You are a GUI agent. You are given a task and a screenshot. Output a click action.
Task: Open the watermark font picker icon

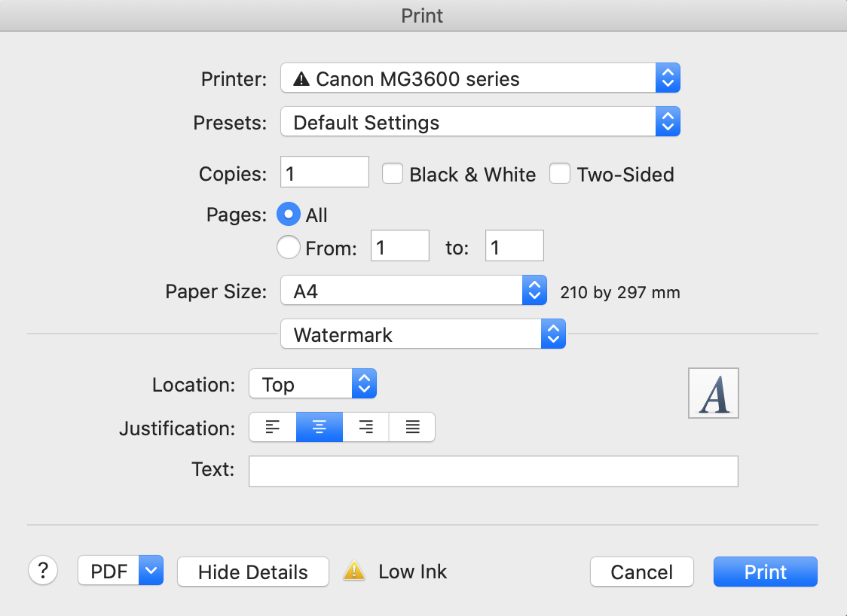point(713,393)
